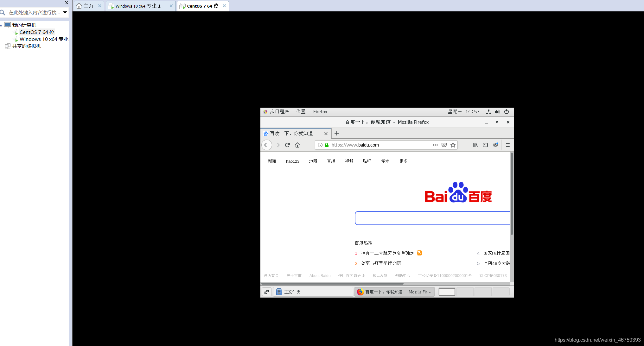The width and height of the screenshot is (644, 346).
Task: Open page actions three-dot menu
Action: tap(435, 145)
